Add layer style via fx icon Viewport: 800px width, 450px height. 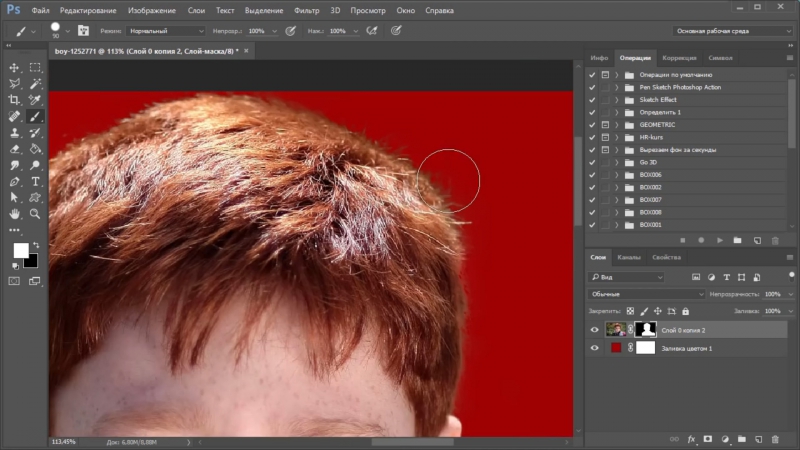click(x=690, y=439)
